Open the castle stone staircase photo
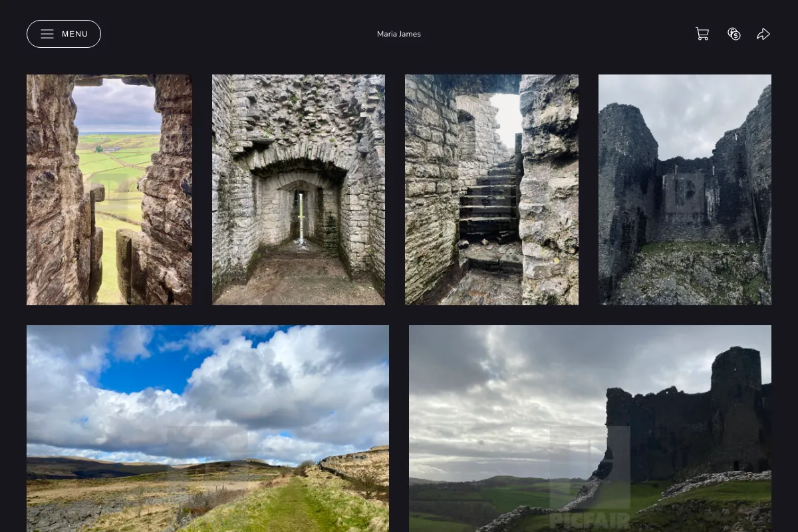The height and width of the screenshot is (532, 798). coord(491,190)
